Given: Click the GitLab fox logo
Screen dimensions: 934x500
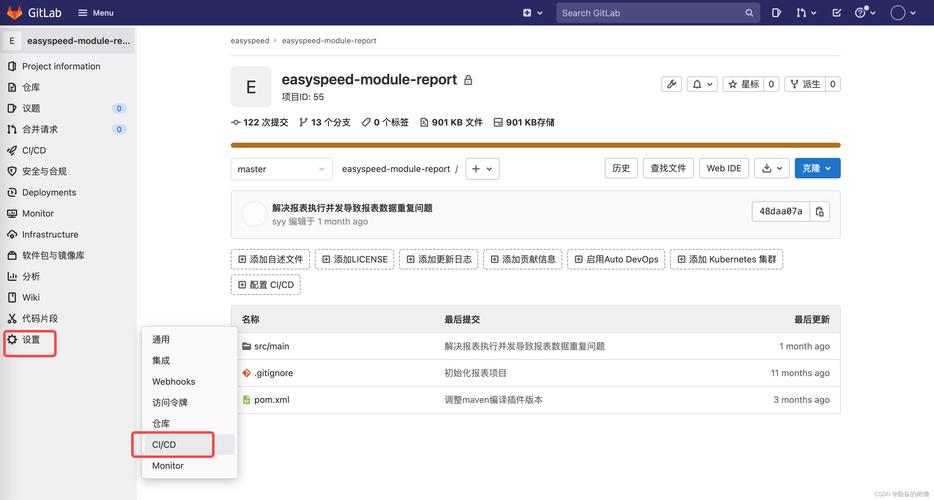Looking at the screenshot, I should click(x=14, y=12).
